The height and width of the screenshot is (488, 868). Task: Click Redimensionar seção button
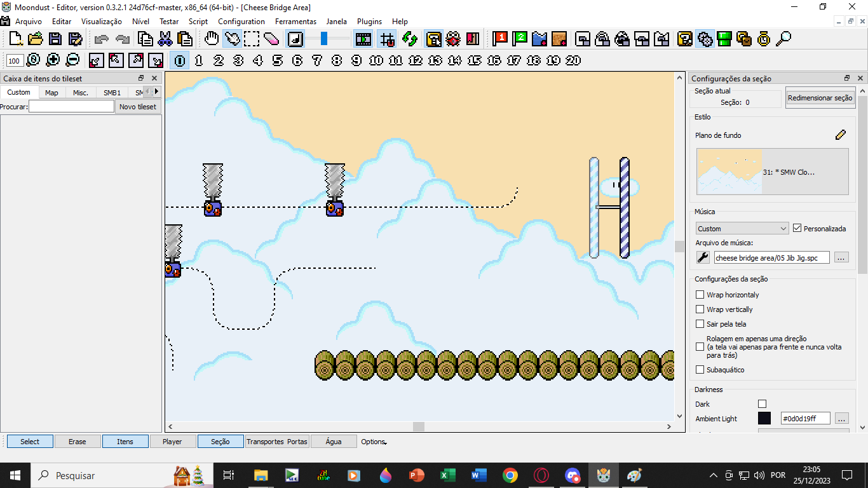[x=820, y=98]
